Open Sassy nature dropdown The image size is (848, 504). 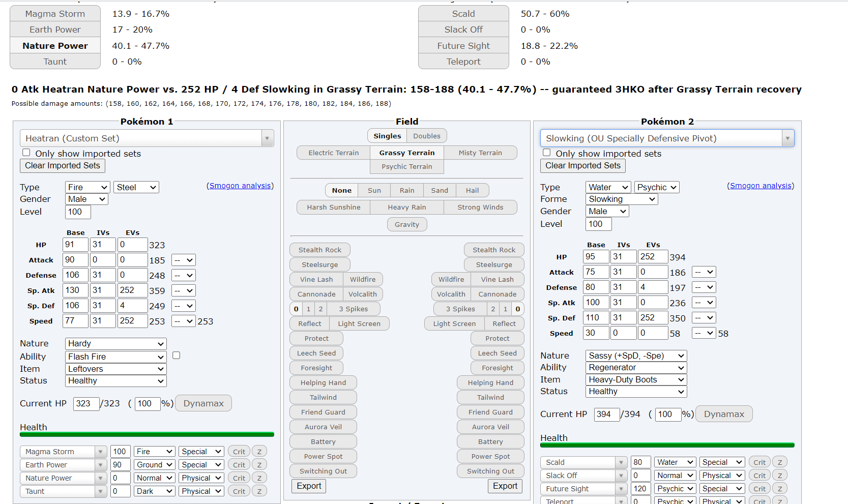click(x=636, y=355)
